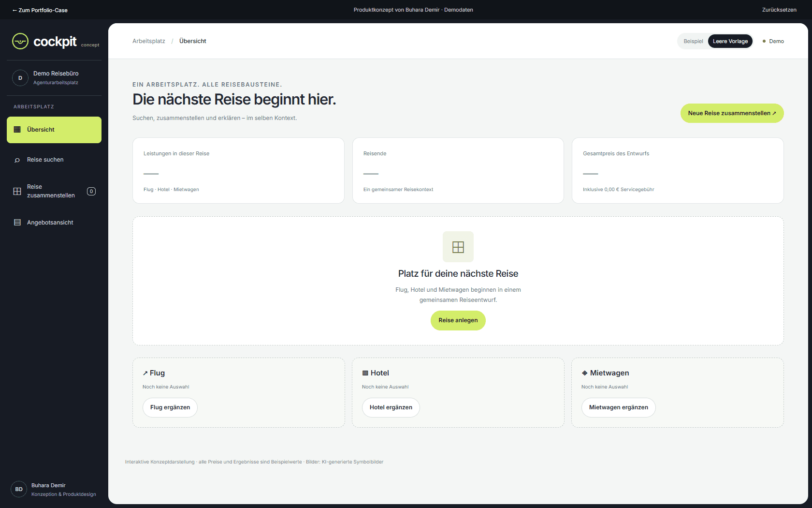The width and height of the screenshot is (812, 508).
Task: Click Inklusive 0,00 € Servicegebühr text
Action: [x=618, y=190]
